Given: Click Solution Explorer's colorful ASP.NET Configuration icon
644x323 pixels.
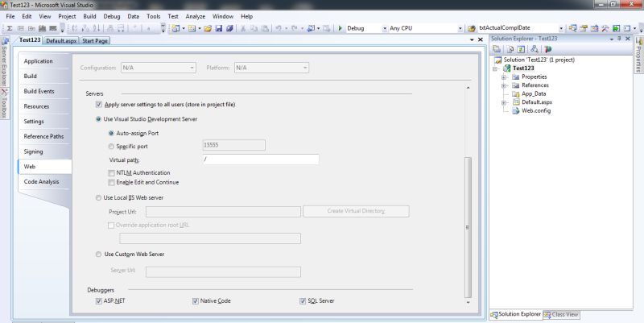Looking at the screenshot, I should pos(548,49).
